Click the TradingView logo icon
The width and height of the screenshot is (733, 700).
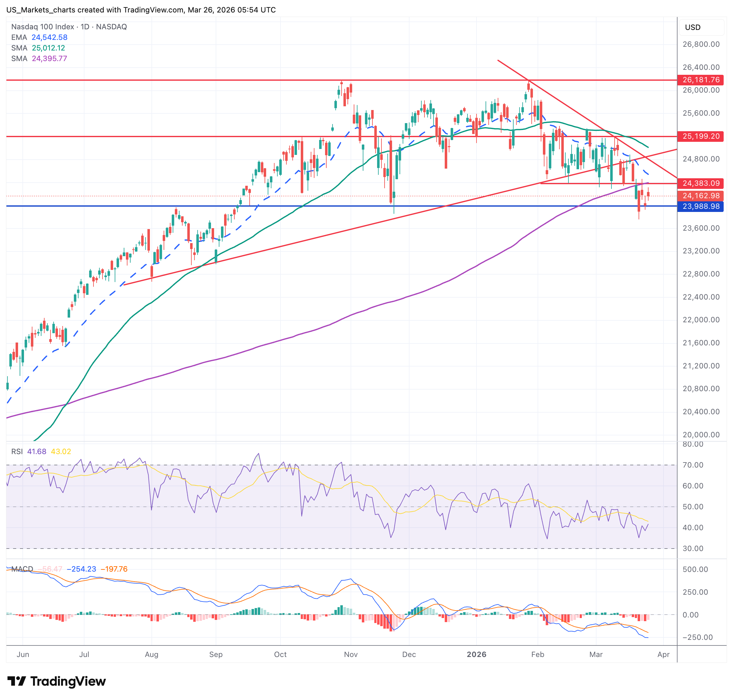point(17,681)
